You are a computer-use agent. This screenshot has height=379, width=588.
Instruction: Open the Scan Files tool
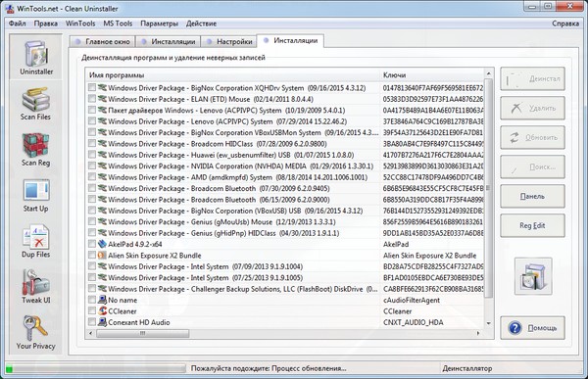pos(36,104)
